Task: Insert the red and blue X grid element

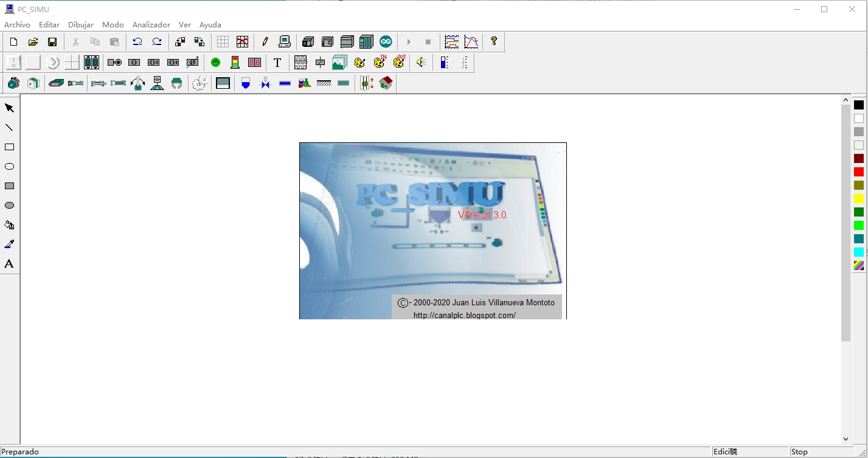Action: point(243,42)
